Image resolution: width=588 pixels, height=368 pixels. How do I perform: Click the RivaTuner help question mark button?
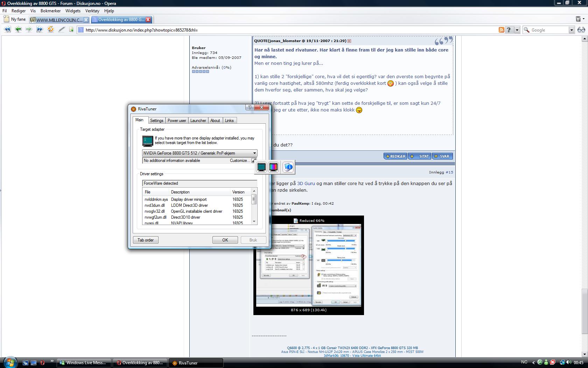pos(250,108)
